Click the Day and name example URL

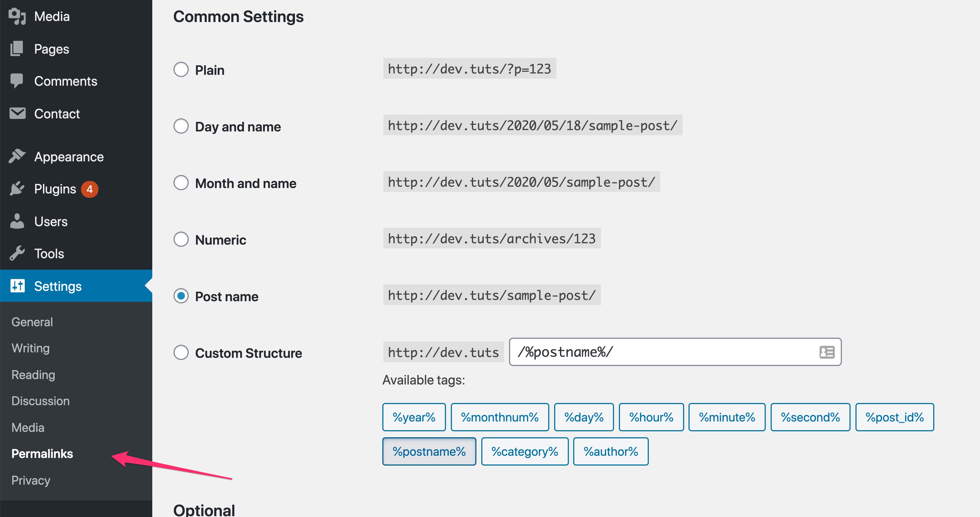pos(533,125)
